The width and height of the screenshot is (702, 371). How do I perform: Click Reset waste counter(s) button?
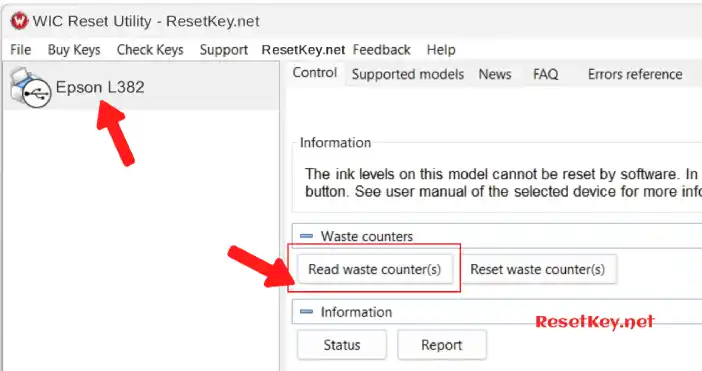point(538,269)
